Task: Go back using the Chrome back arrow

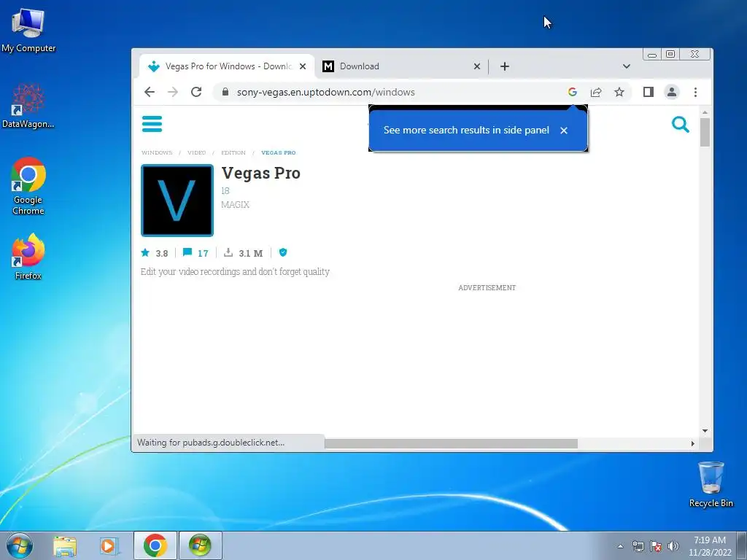Action: 150,92
